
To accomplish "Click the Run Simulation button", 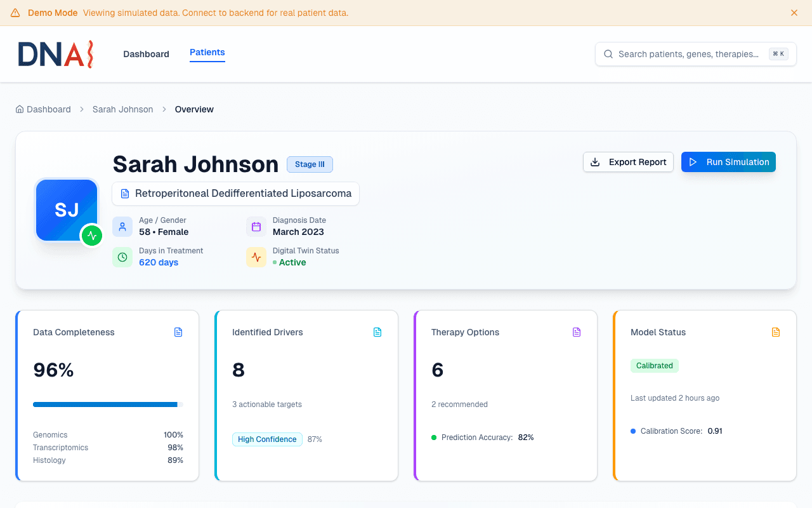I will (728, 162).
